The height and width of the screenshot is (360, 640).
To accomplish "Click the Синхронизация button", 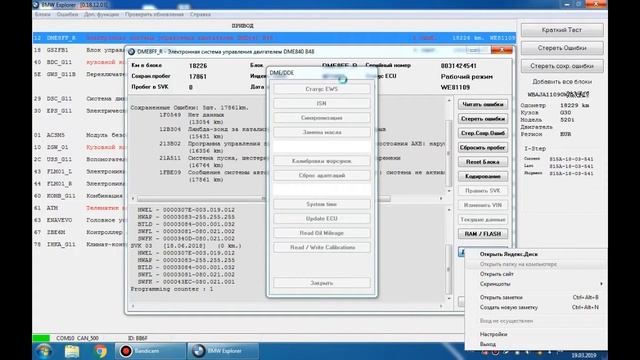I will coord(322,118).
